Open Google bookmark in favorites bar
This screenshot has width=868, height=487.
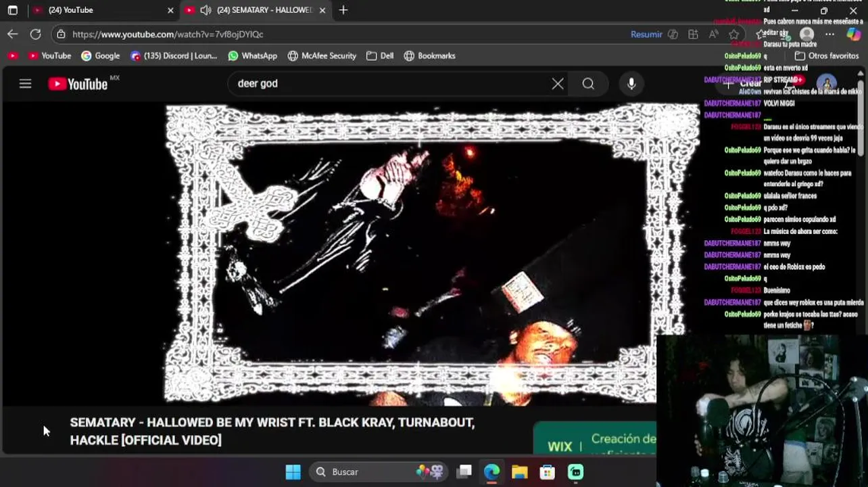[100, 56]
